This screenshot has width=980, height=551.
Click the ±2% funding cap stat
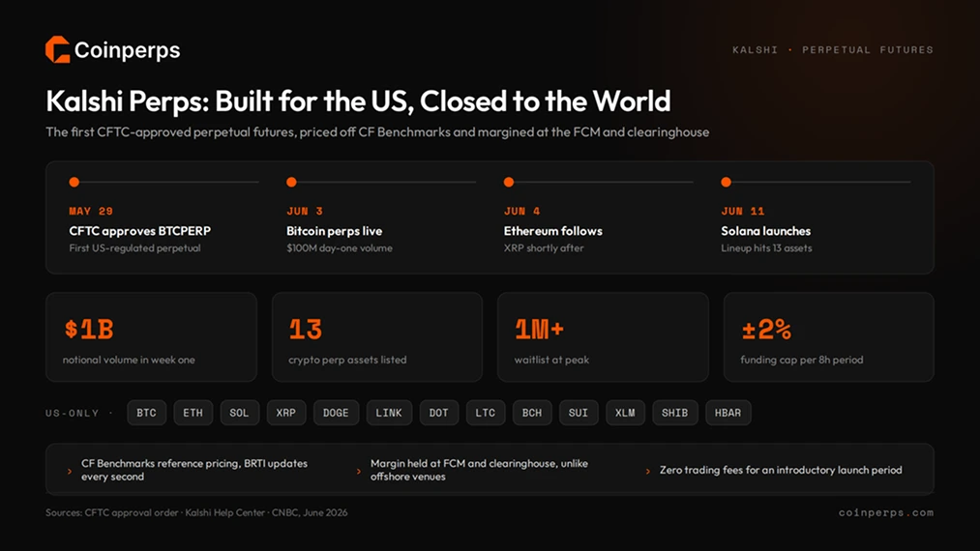[829, 337]
